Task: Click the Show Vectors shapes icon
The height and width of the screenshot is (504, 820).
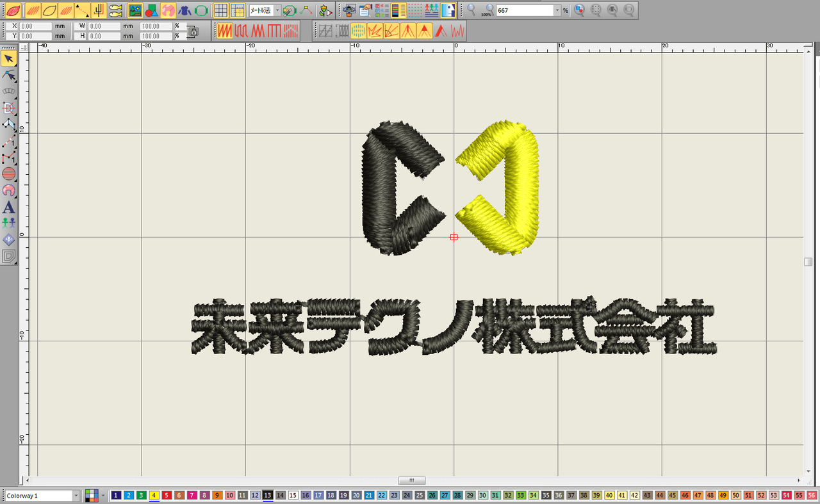Action: click(152, 10)
